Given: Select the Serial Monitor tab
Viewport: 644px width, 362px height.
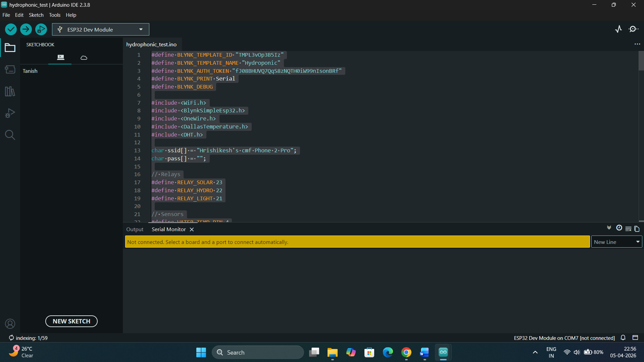Looking at the screenshot, I should [x=169, y=229].
